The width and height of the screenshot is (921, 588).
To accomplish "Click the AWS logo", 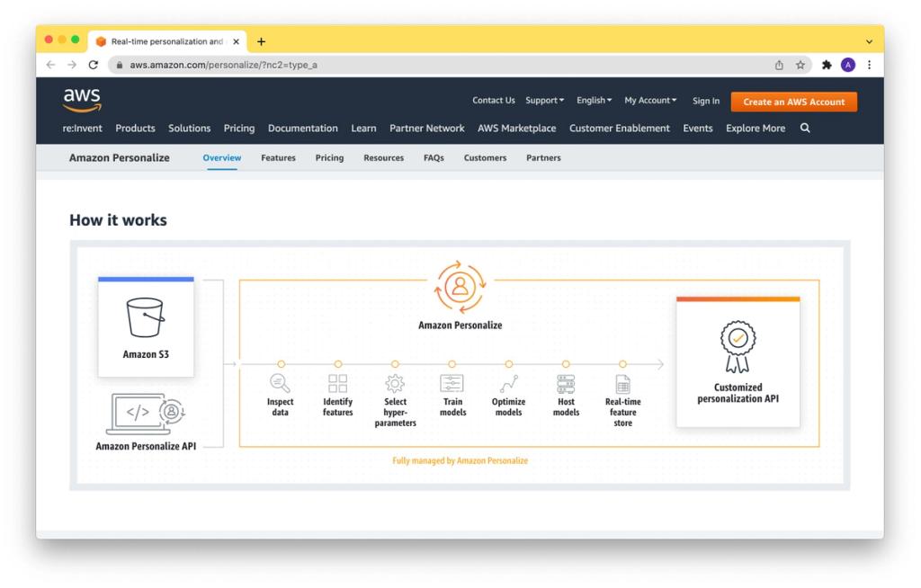I will (x=82, y=99).
